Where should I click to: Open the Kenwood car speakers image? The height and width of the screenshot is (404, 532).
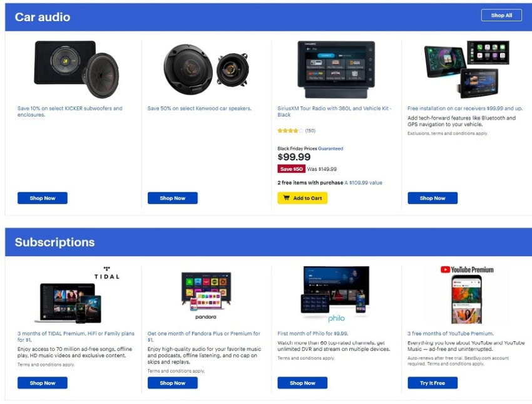tap(207, 70)
